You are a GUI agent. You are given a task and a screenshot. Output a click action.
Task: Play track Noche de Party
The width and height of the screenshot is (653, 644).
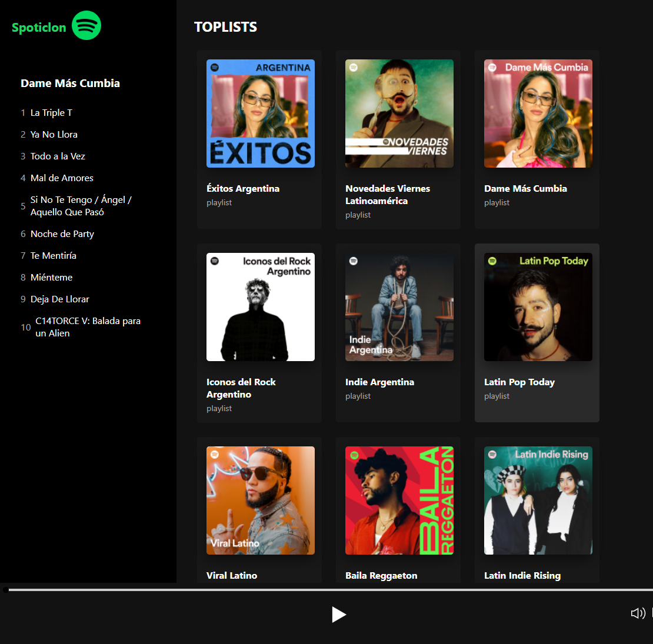coord(62,234)
